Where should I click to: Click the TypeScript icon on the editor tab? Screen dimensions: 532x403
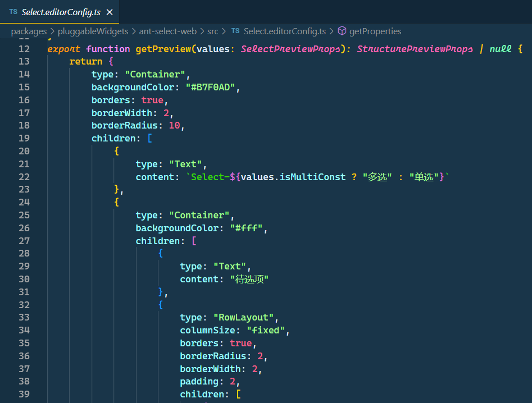(x=13, y=12)
